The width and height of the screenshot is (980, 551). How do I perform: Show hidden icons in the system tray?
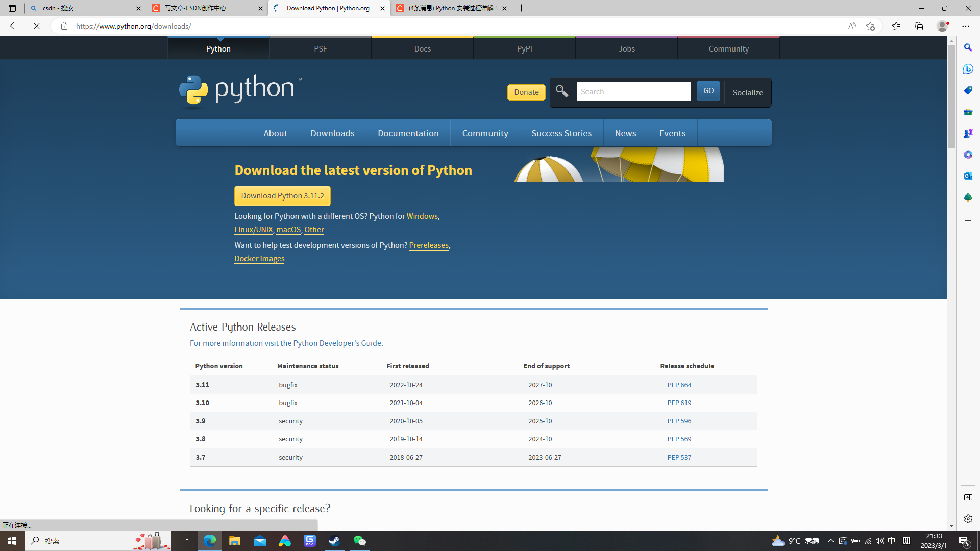830,541
